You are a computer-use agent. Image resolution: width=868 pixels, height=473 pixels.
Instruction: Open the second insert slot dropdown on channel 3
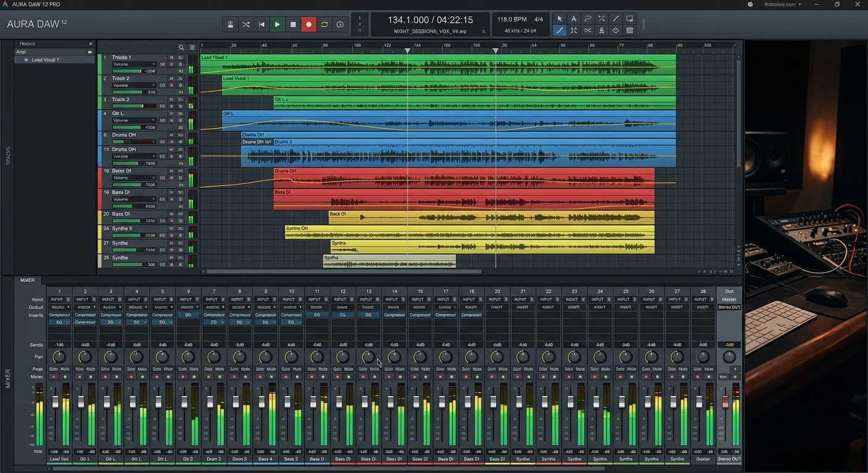[111, 322]
